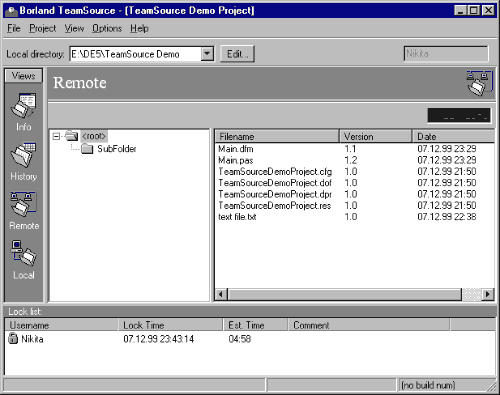Open the Info view icon

pyautogui.click(x=23, y=106)
